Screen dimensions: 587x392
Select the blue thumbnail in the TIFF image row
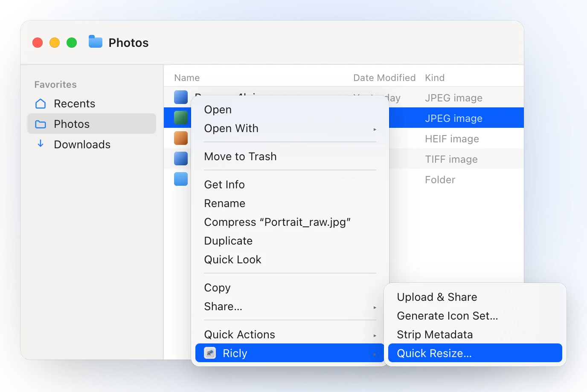[x=181, y=159]
